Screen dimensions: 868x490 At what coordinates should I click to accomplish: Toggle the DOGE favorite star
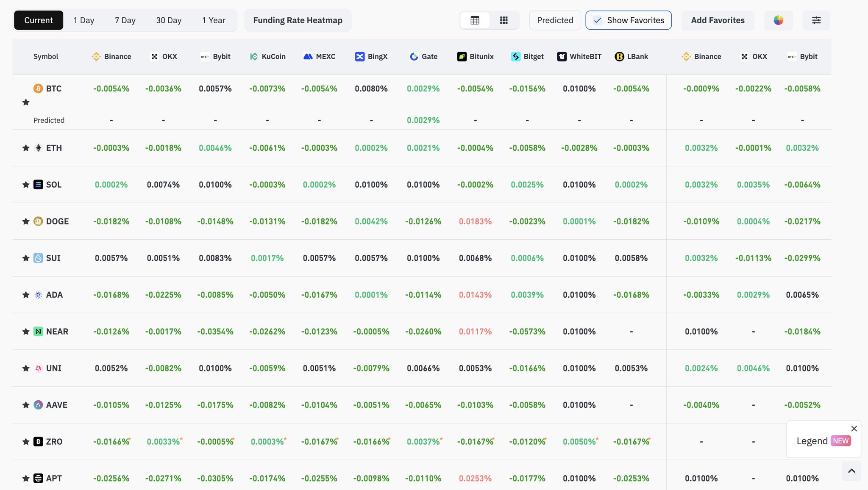tap(26, 221)
